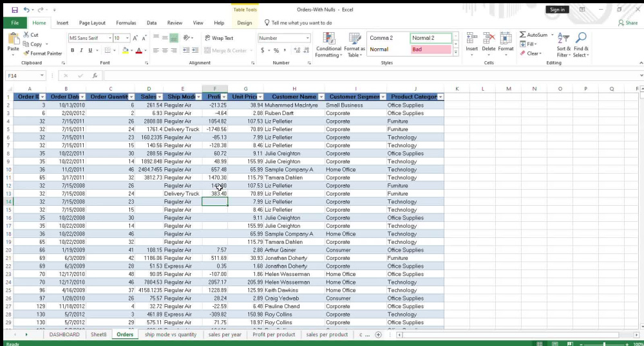Screen dimensions: 644x346
Task: Click the comma style icon
Action: [285, 50]
